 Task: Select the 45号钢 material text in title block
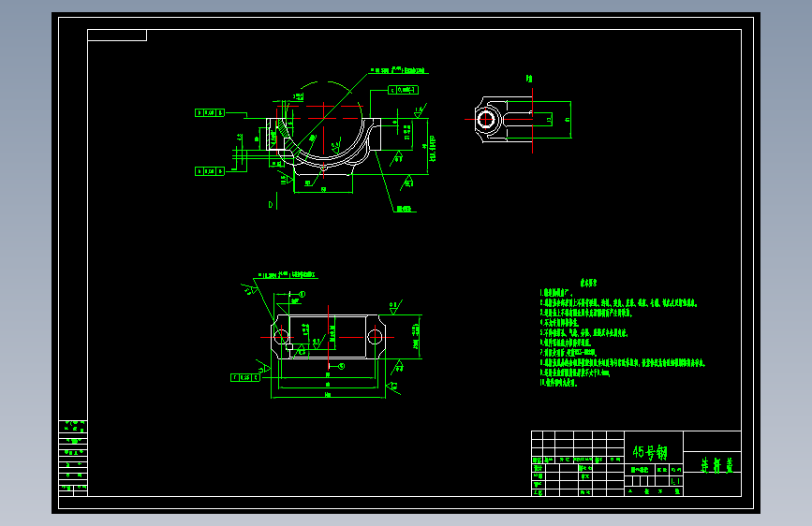pos(649,452)
